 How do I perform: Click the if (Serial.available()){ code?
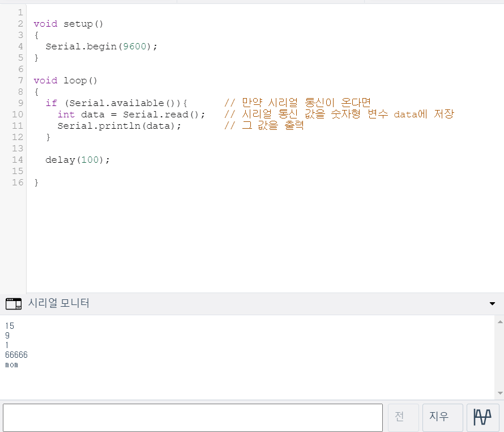click(116, 103)
